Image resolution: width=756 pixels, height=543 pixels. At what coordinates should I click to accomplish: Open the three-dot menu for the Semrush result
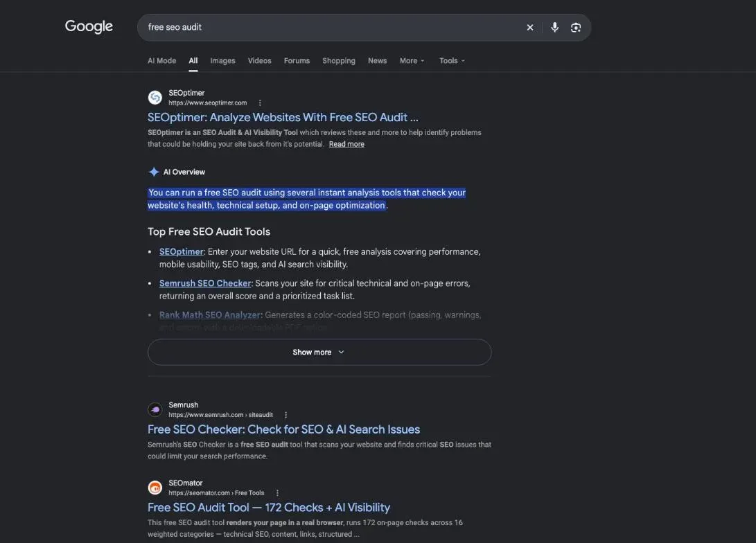(x=286, y=415)
